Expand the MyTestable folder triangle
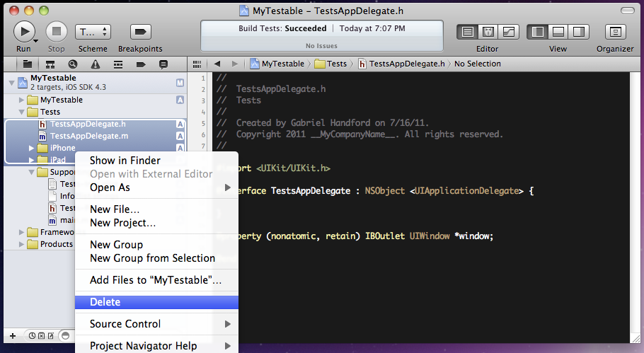Screen dimensions: 644x353 tap(21, 100)
